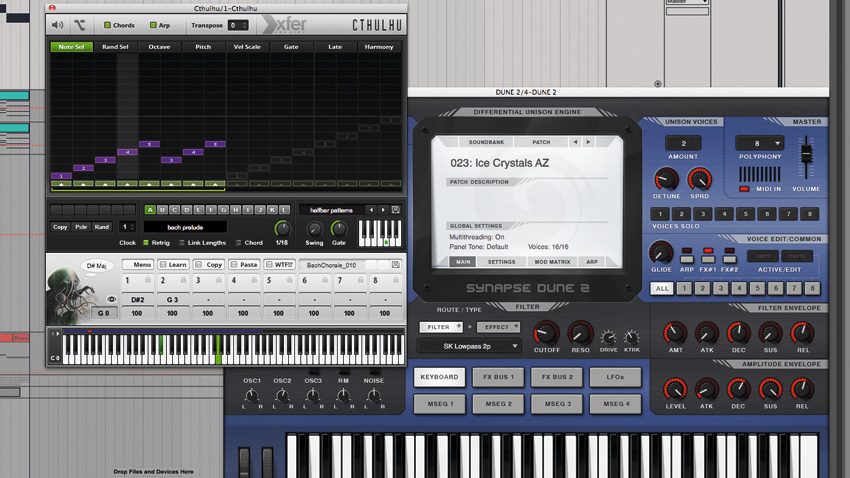The width and height of the screenshot is (850, 478).
Task: Open the LFOs page
Action: (x=615, y=377)
